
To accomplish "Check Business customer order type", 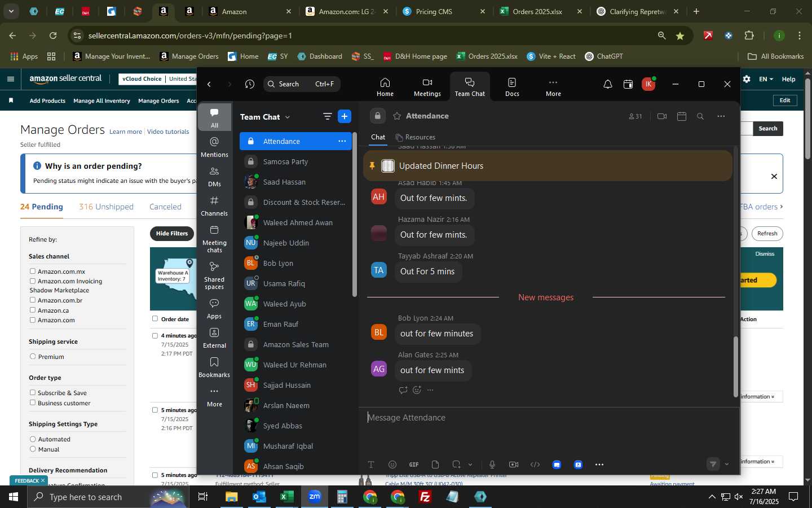I will coord(33,402).
